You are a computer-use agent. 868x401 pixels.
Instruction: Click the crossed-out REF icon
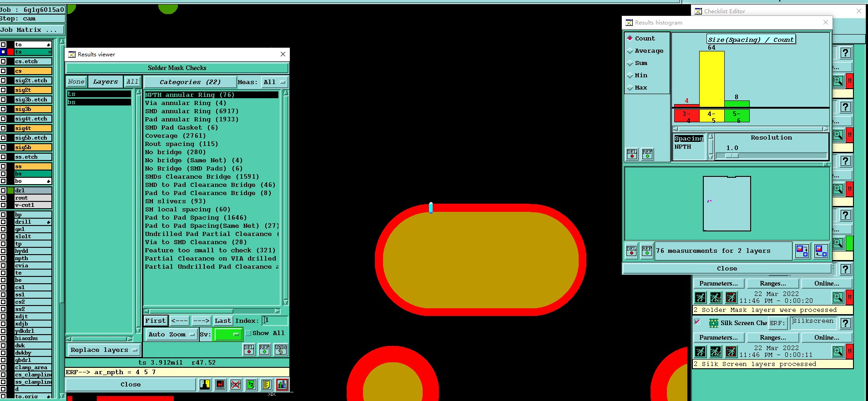point(236,385)
